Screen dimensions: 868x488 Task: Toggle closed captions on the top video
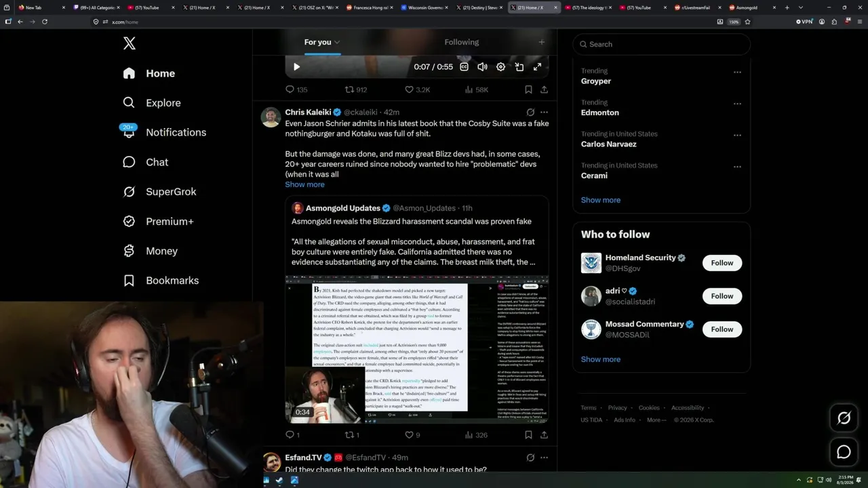click(x=465, y=67)
